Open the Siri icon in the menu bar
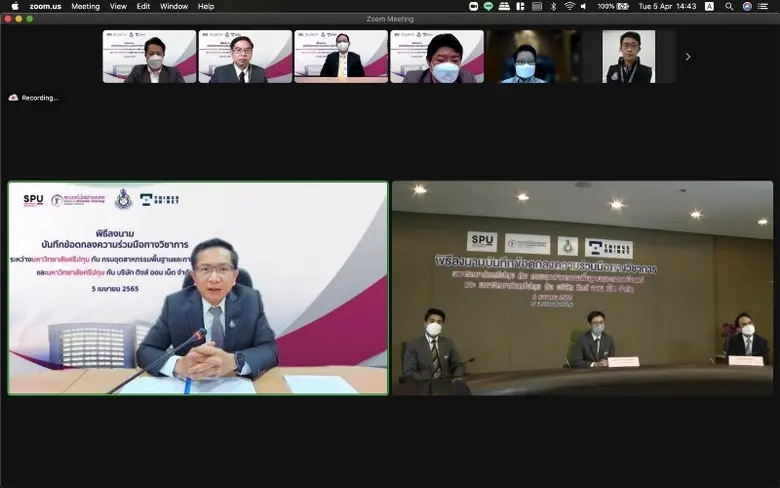This screenshot has height=488, width=780. [x=747, y=6]
